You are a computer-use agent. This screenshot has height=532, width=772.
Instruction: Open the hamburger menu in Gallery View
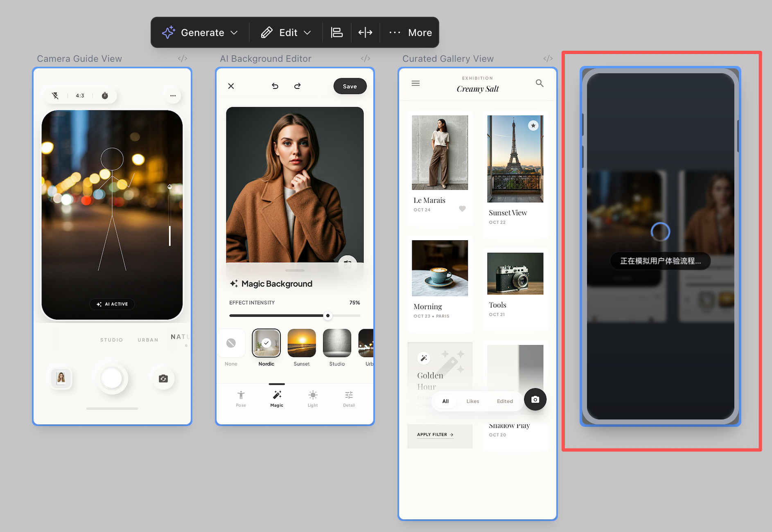point(415,83)
